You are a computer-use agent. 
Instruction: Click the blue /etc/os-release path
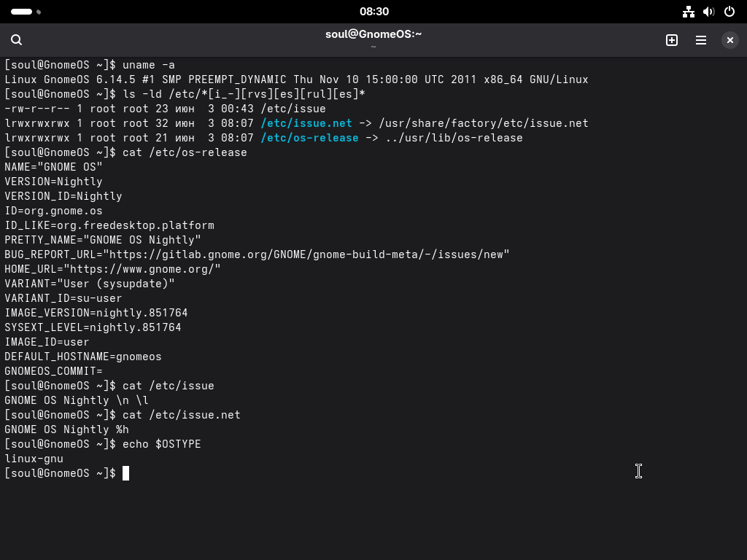click(x=309, y=138)
